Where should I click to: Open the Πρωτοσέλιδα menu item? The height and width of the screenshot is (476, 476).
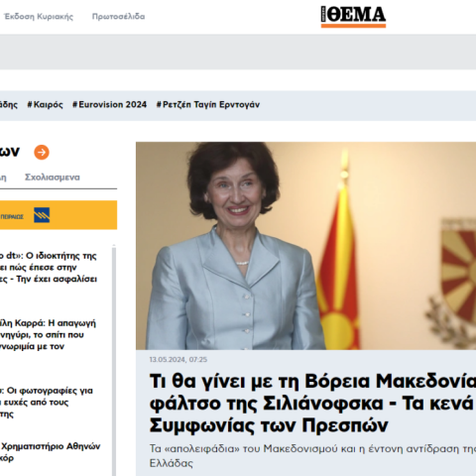[118, 17]
